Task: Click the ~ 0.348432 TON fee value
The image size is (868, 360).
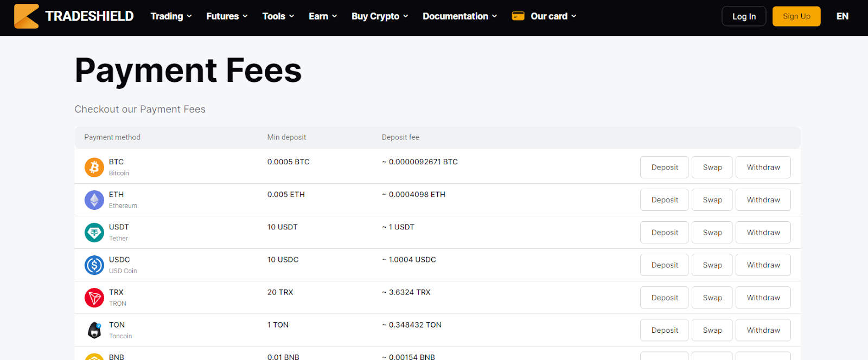Action: (412, 324)
